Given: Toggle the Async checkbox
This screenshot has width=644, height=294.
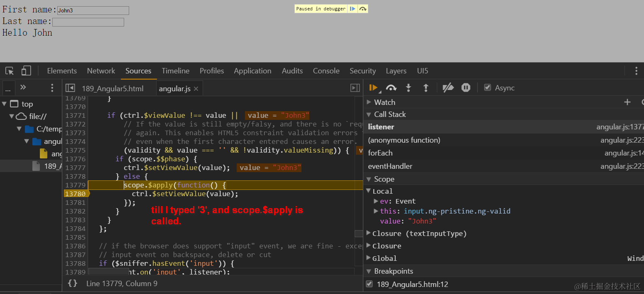Looking at the screenshot, I should 488,87.
